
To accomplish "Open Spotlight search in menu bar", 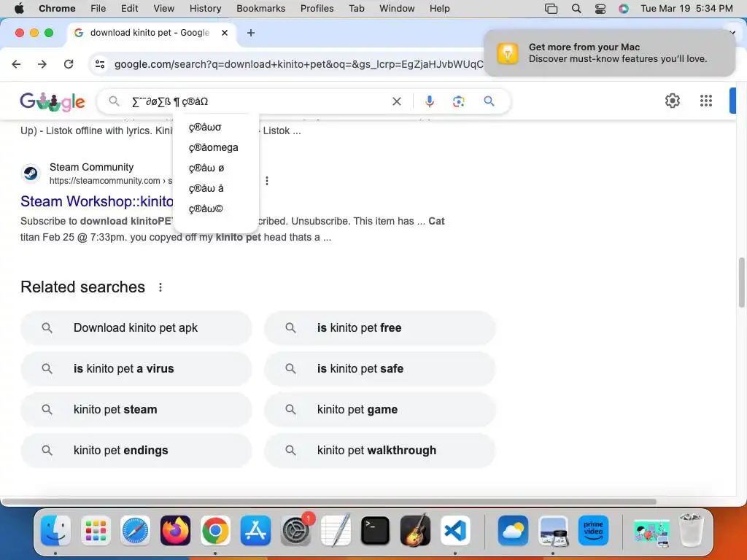I will click(x=576, y=9).
